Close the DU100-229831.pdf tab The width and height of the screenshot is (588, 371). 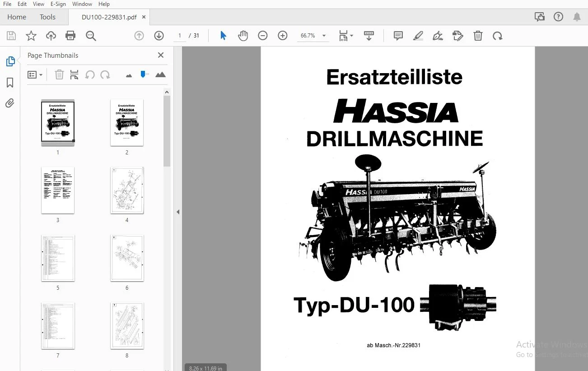click(x=144, y=17)
